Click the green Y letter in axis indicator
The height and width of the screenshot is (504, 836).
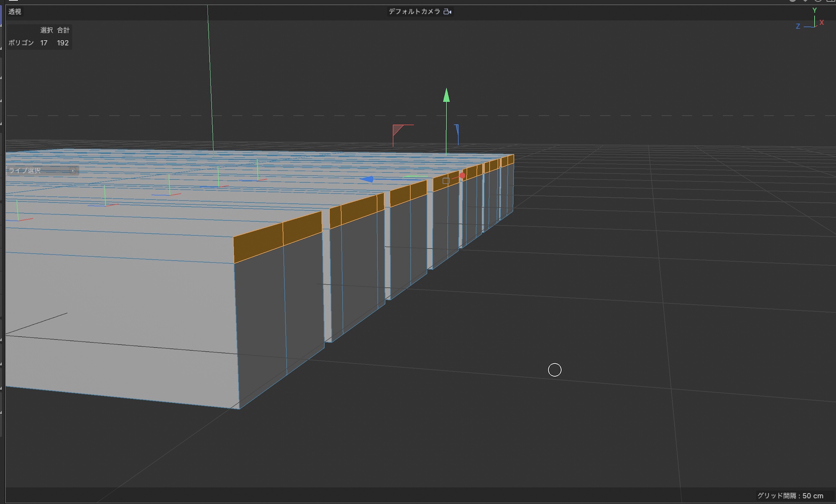tap(814, 10)
